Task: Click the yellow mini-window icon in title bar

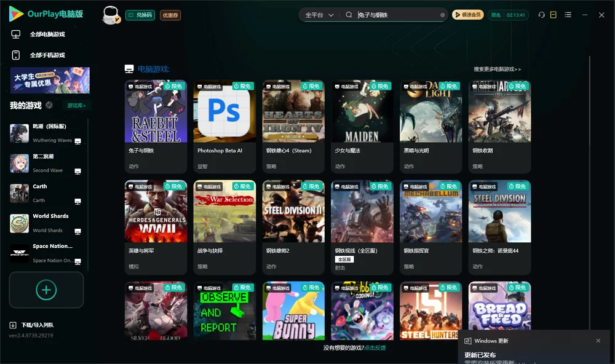Action: pyautogui.click(x=553, y=15)
